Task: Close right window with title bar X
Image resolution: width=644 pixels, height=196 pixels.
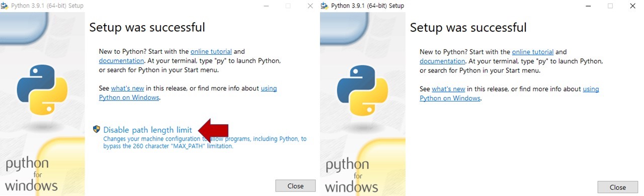Action: point(633,6)
